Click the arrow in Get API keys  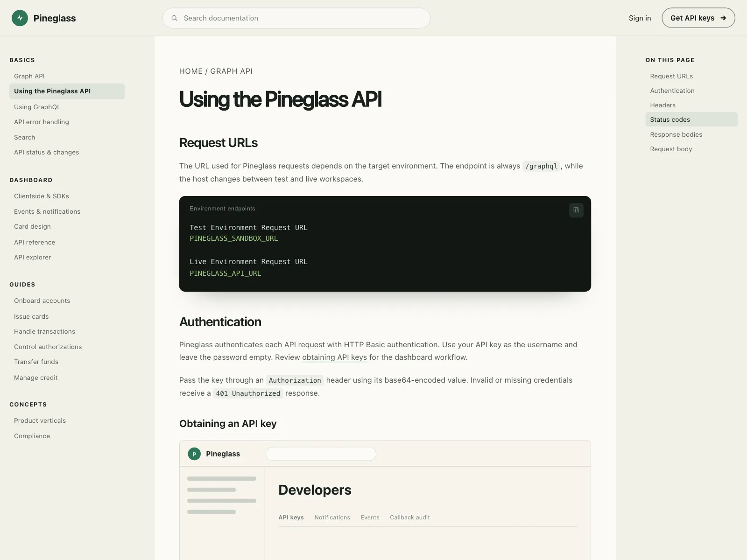tap(723, 18)
